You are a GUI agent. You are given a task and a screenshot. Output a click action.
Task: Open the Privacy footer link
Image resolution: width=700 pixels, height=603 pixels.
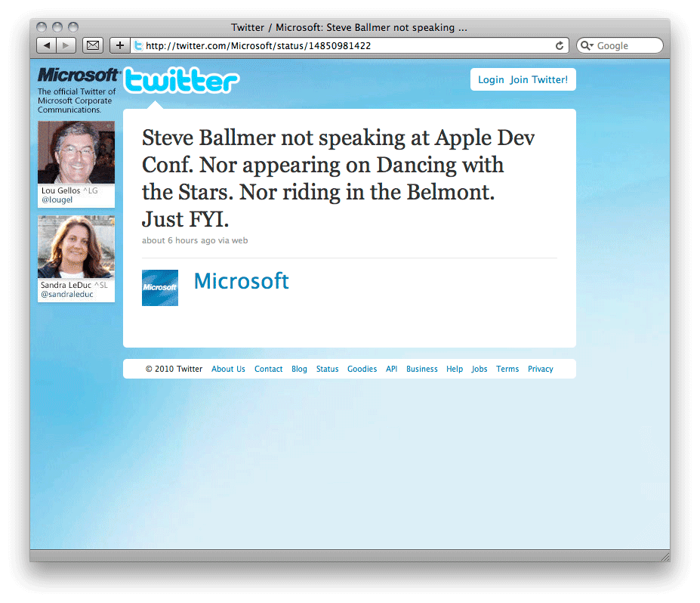pyautogui.click(x=540, y=369)
